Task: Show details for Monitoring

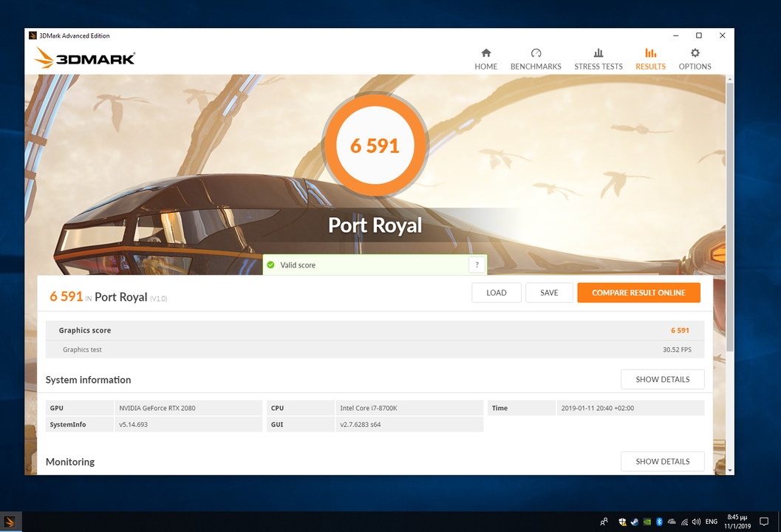Action: point(663,462)
